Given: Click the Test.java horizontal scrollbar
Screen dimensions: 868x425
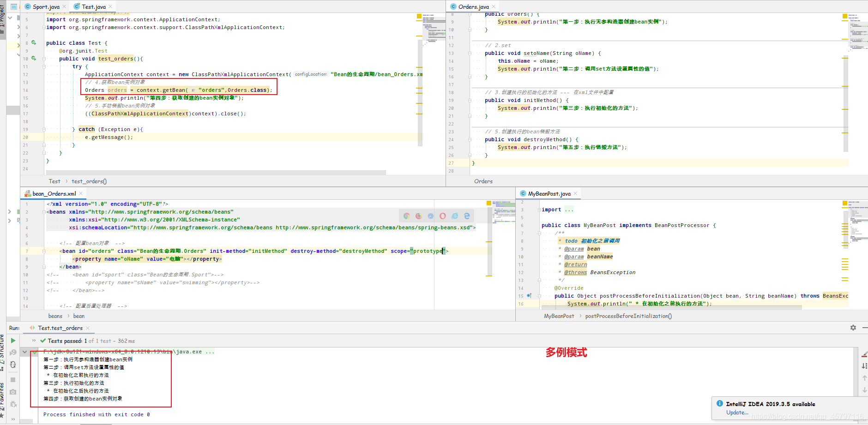Looking at the screenshot, I should (x=216, y=173).
